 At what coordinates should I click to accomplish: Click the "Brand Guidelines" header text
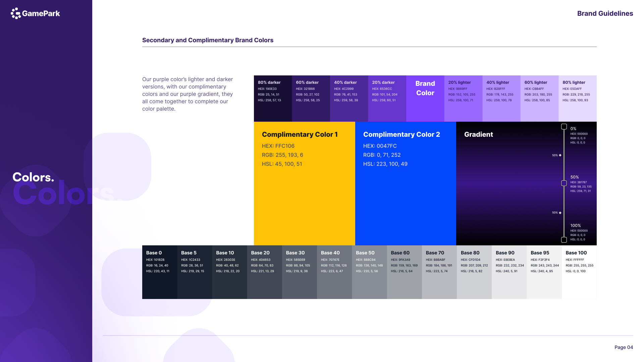[605, 13]
